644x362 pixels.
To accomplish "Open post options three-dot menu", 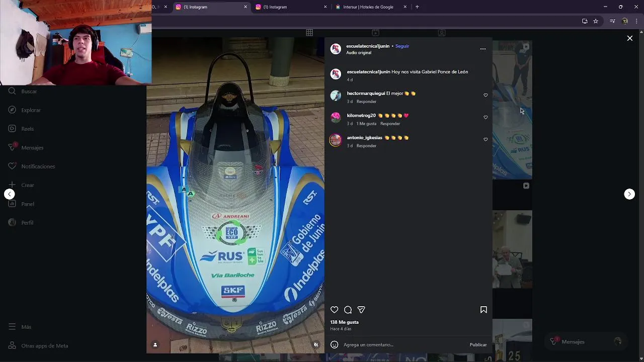I will click(x=483, y=49).
